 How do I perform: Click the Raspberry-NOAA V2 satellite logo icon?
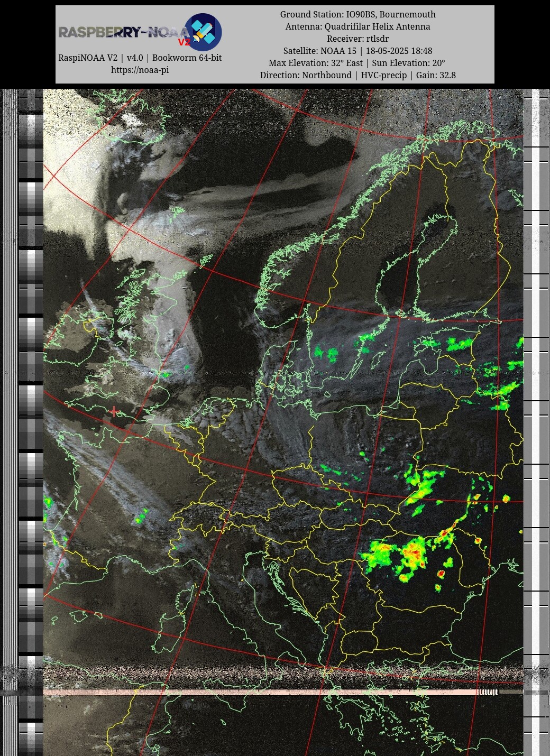(203, 32)
